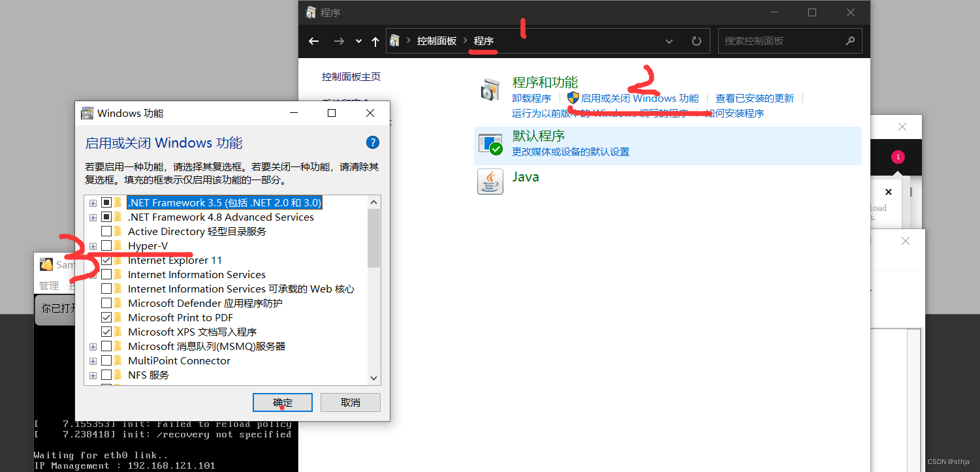
Task: Open 启用或关闭 Windows 功能 link
Action: pos(640,98)
